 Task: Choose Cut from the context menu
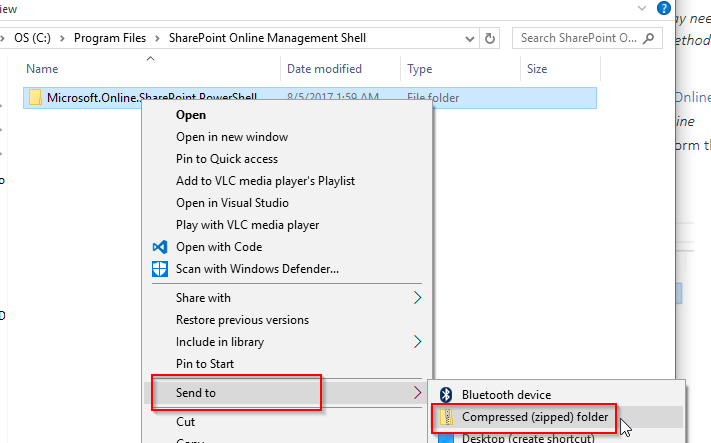pos(185,422)
